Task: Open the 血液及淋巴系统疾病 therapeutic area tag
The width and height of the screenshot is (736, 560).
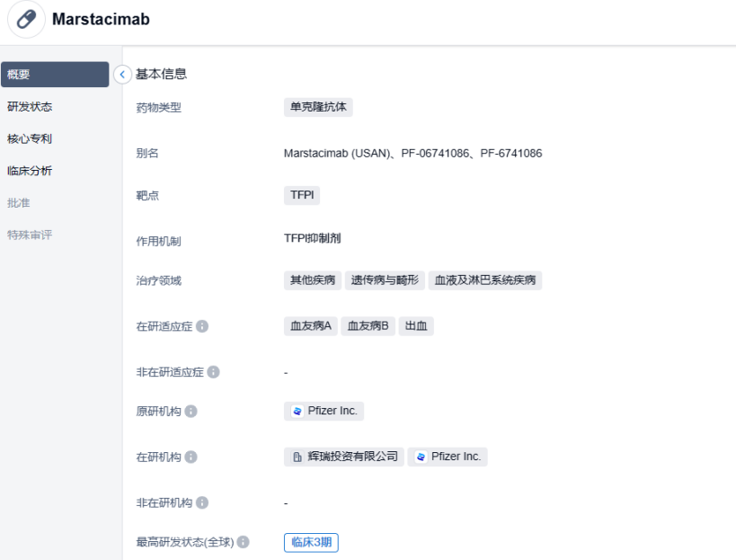Action: tap(485, 280)
